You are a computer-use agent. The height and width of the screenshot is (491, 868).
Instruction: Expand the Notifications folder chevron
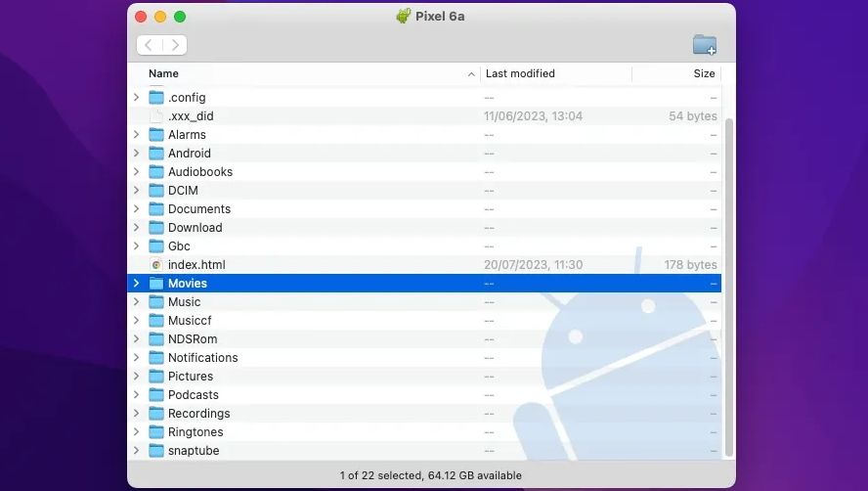tap(136, 357)
